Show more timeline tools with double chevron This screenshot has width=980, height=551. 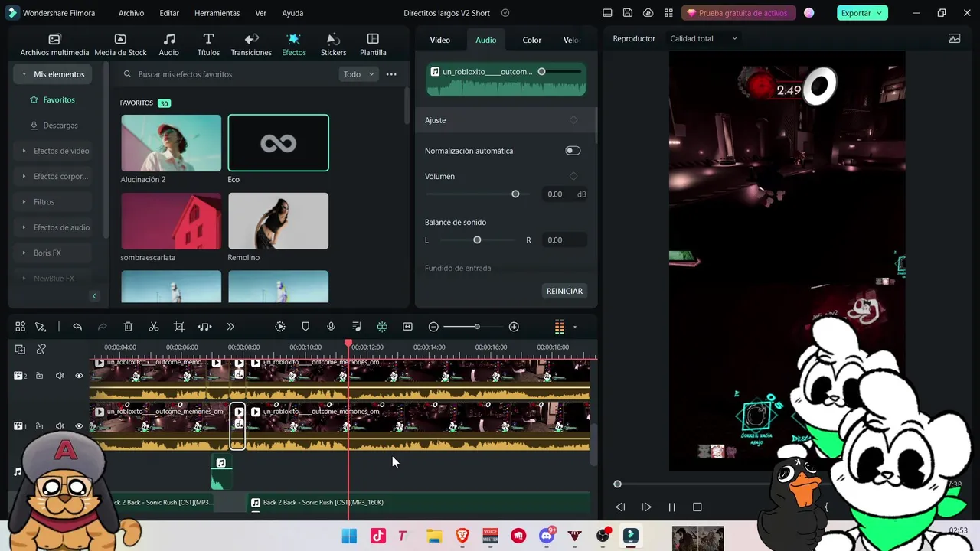[x=230, y=327]
